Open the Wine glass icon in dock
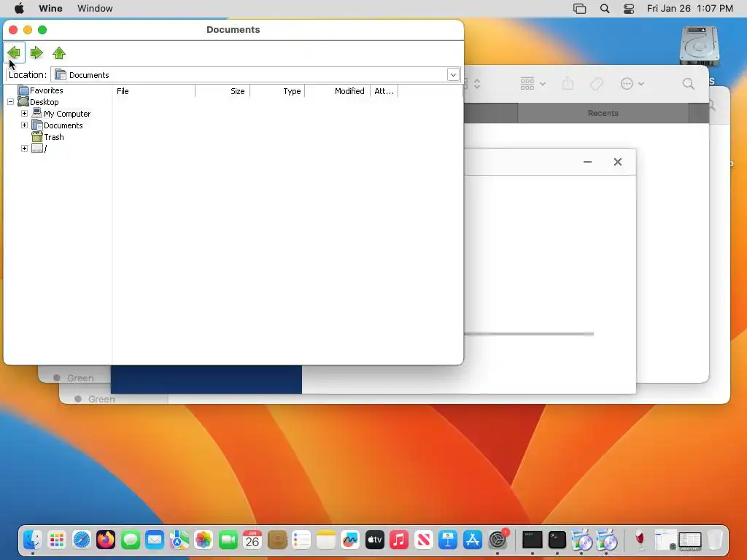Viewport: 747px width, 560px height. coord(640,540)
